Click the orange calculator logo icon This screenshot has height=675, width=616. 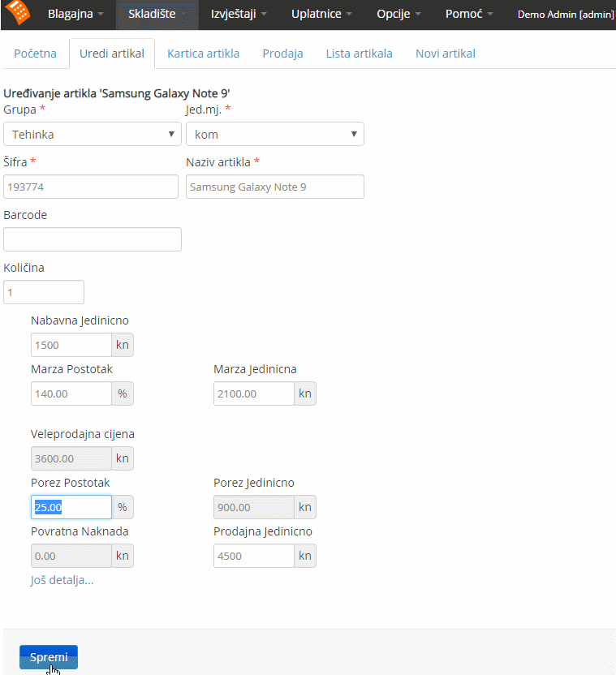click(x=19, y=11)
